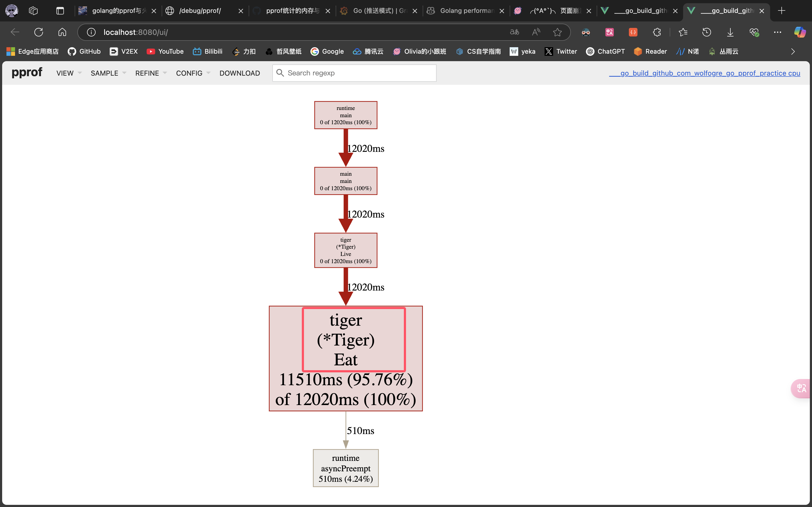Screen dimensions: 812x507
Task: Click the home icon in toolbar
Action: pos(62,32)
